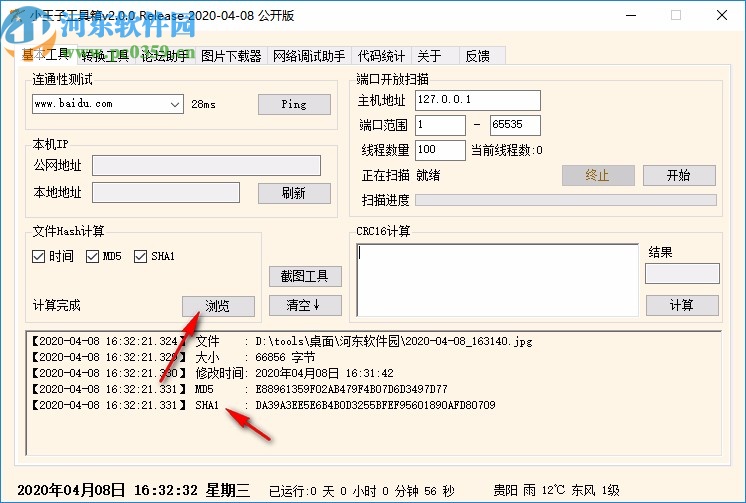Click the 本地地址 field
The height and width of the screenshot is (503, 746).
click(x=166, y=193)
